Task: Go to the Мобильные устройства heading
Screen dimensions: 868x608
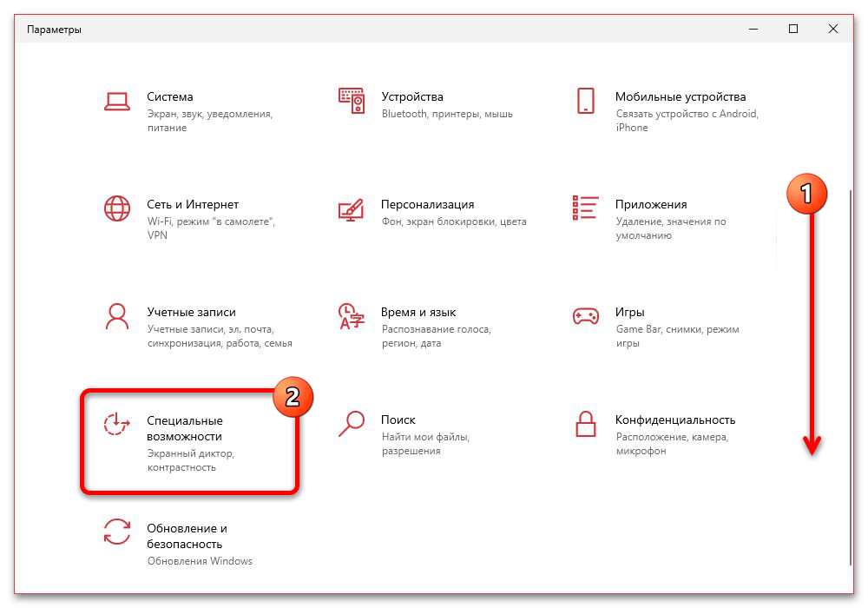Action: pyautogui.click(x=680, y=97)
